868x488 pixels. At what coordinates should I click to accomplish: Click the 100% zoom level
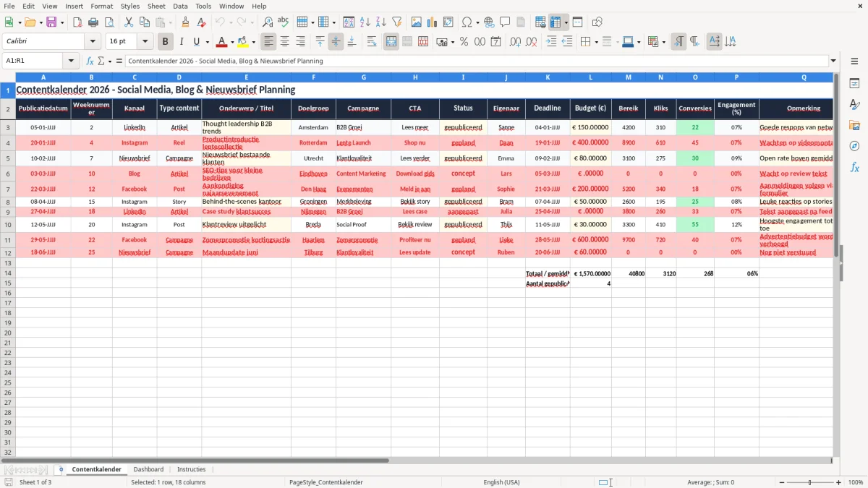856,482
